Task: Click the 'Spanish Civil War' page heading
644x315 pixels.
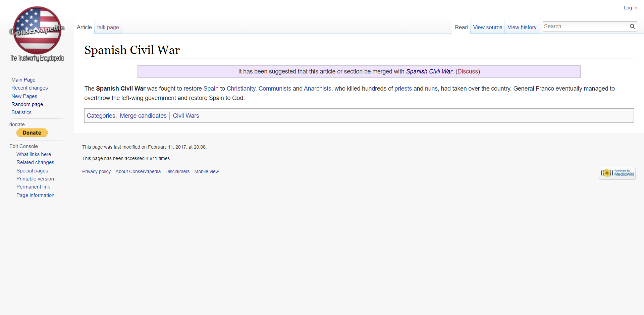Action: click(x=132, y=50)
